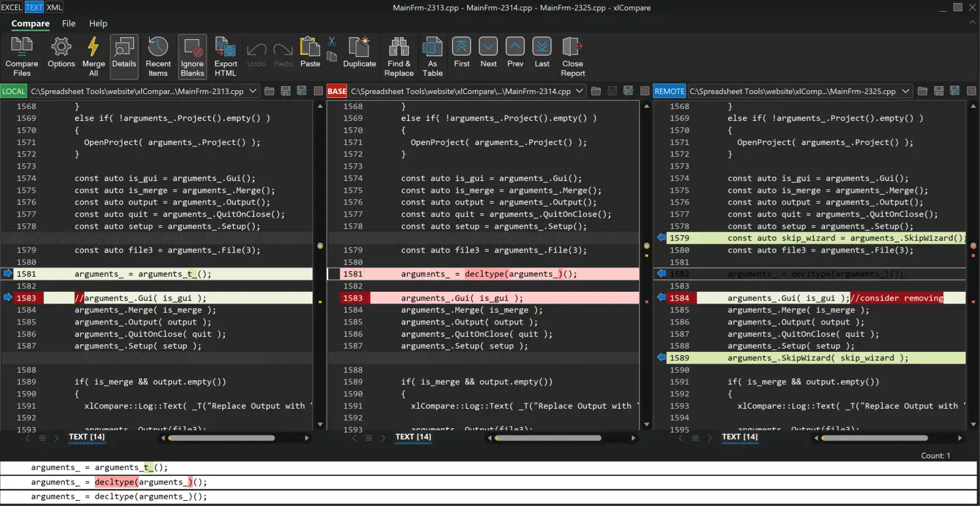This screenshot has height=506, width=980.
Task: Open the Options dialog
Action: pos(61,55)
